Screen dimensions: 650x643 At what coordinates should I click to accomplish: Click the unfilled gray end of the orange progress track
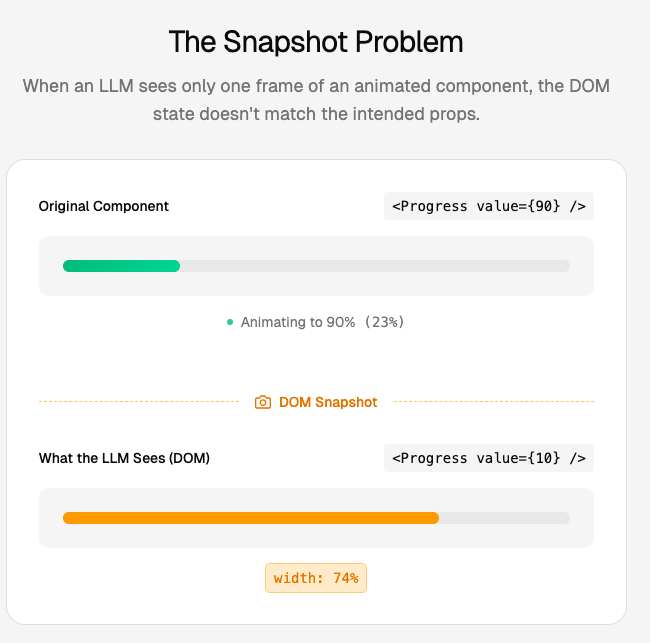click(x=504, y=518)
